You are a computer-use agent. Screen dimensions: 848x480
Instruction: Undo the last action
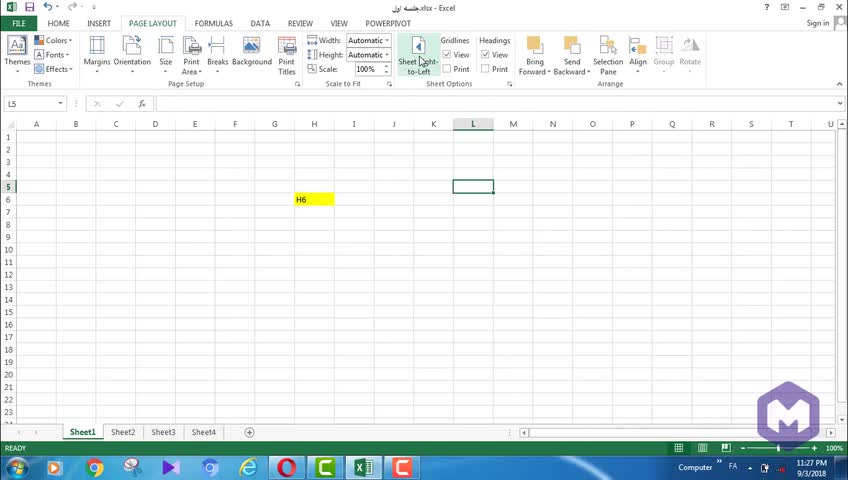click(x=48, y=7)
